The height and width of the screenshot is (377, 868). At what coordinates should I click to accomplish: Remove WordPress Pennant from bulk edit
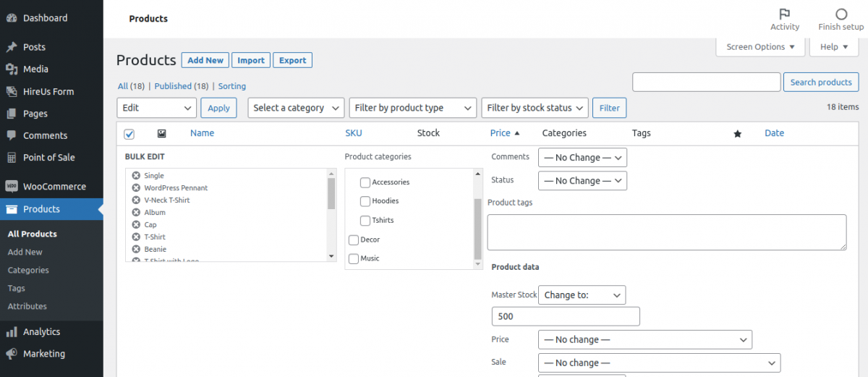[x=136, y=188]
